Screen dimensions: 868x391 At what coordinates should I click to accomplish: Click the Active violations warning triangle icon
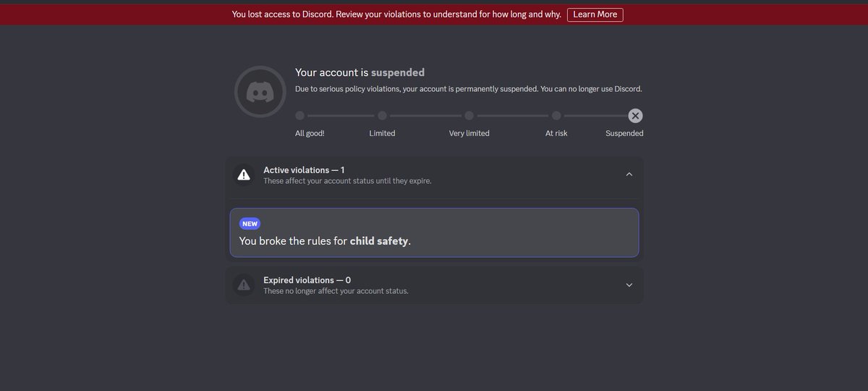click(244, 175)
